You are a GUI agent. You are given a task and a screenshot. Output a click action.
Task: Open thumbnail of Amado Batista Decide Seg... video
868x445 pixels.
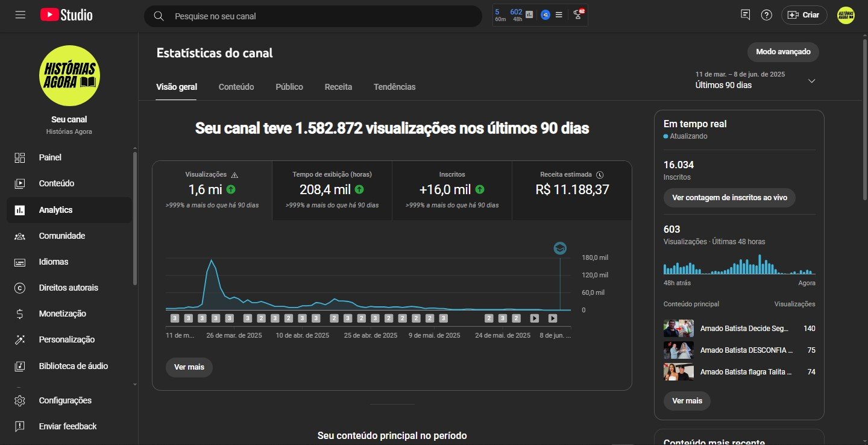click(x=679, y=329)
